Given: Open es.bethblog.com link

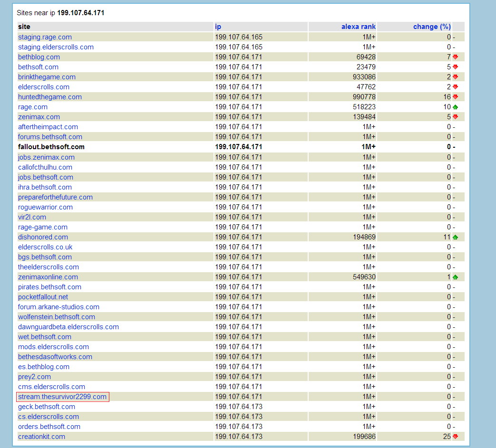Looking at the screenshot, I should [44, 367].
